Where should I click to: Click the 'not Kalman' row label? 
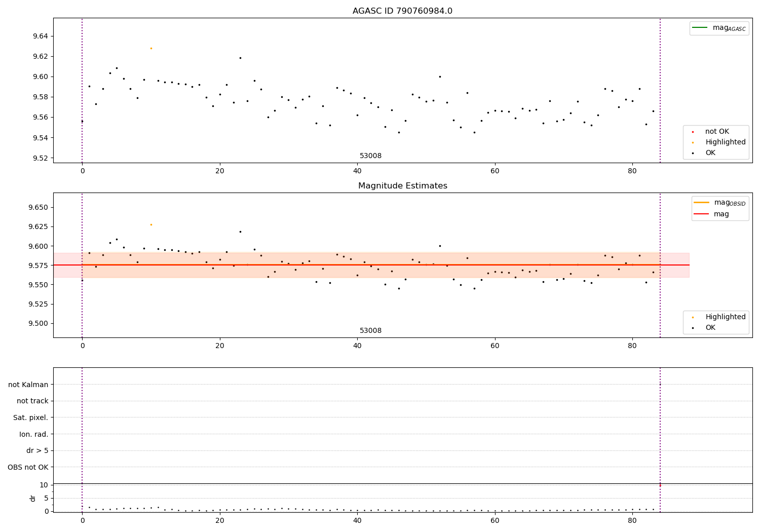coord(28,385)
